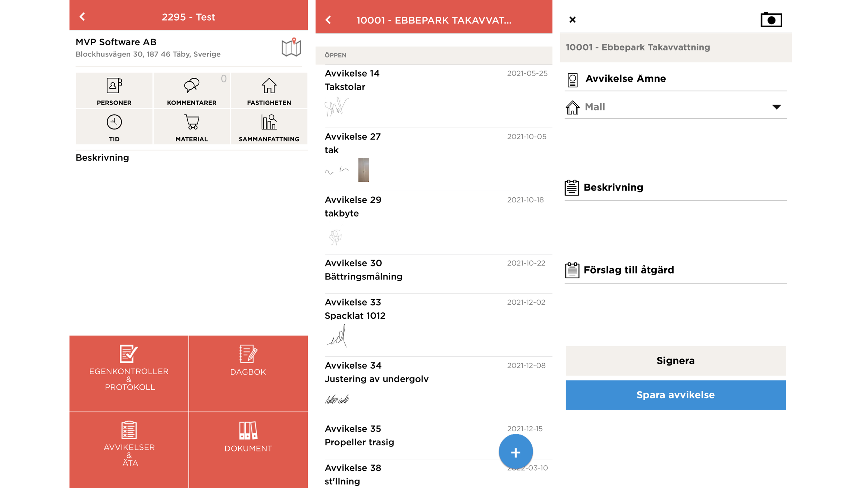Open Avvikelser & ÄTA tile
Image resolution: width=868 pixels, height=488 pixels.
tap(129, 449)
